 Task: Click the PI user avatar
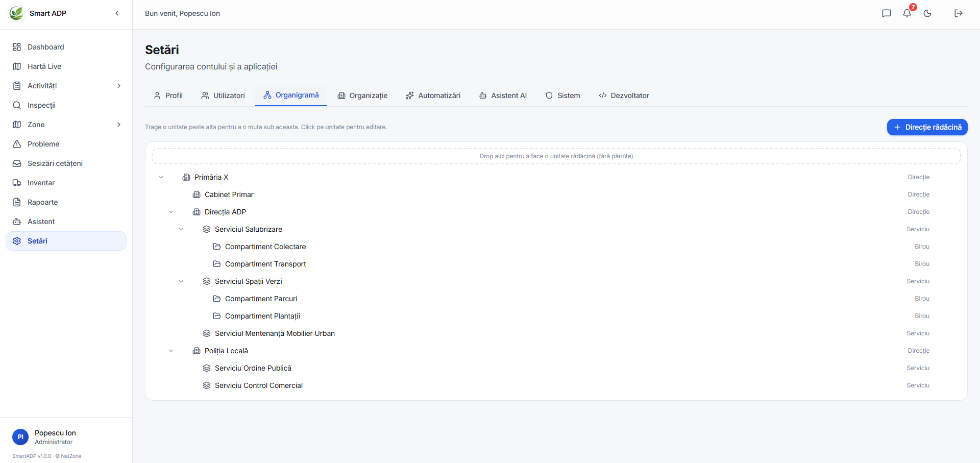20,437
